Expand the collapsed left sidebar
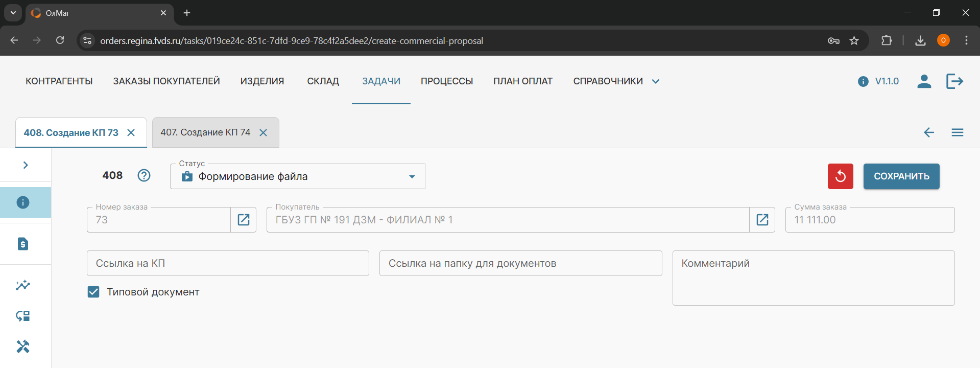The width and height of the screenshot is (980, 368). point(26,165)
